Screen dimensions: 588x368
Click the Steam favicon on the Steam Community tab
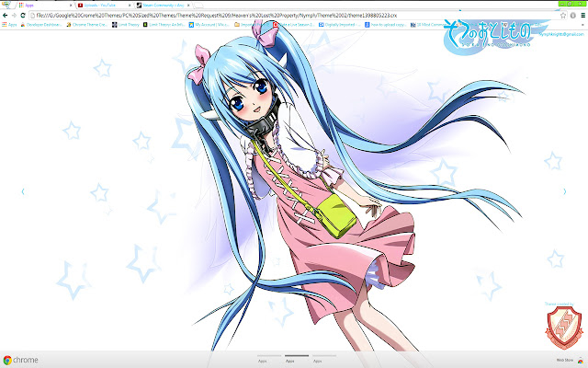pyautogui.click(x=139, y=6)
